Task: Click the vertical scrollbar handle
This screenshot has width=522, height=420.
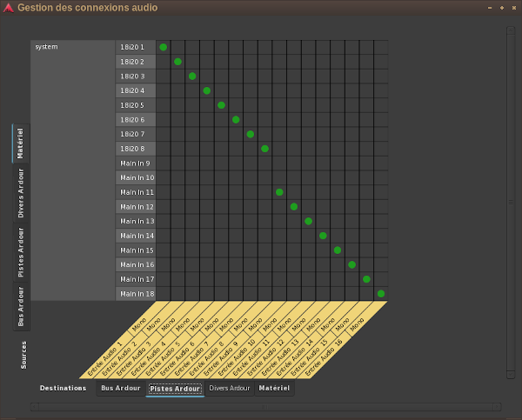Action: pyautogui.click(x=511, y=203)
